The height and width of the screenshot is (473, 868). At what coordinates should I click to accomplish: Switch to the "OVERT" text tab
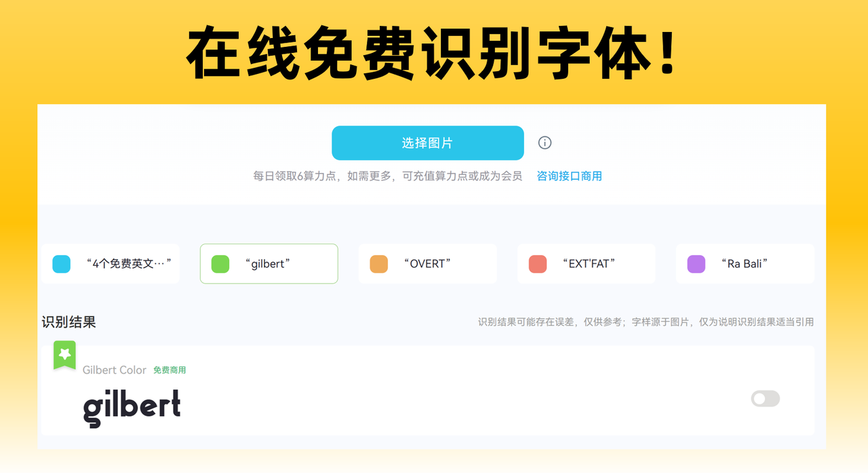point(427,264)
